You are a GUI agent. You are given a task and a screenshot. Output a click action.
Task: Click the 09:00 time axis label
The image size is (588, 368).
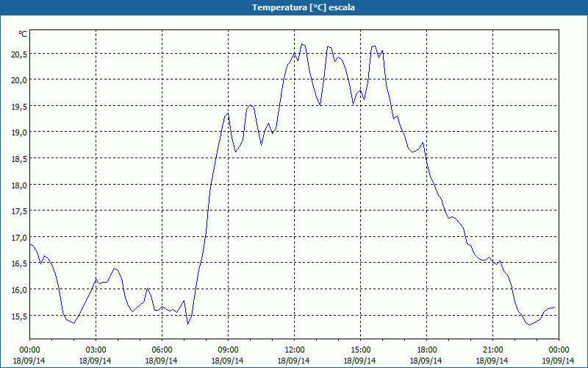click(228, 350)
